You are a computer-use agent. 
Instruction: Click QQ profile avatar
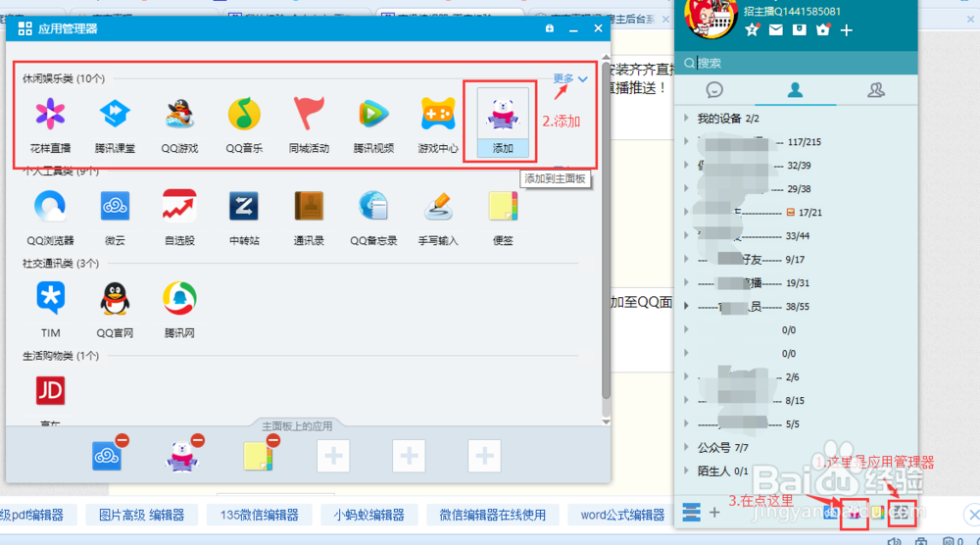click(x=710, y=17)
